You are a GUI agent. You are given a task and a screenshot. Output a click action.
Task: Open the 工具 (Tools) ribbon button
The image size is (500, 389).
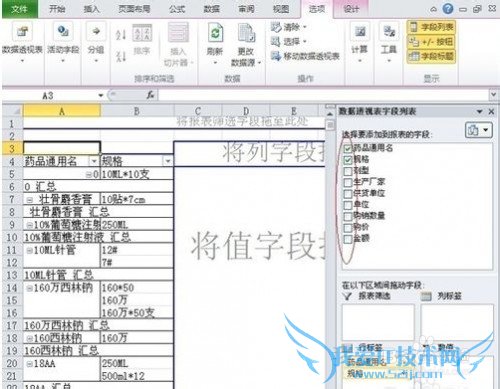coord(389,42)
